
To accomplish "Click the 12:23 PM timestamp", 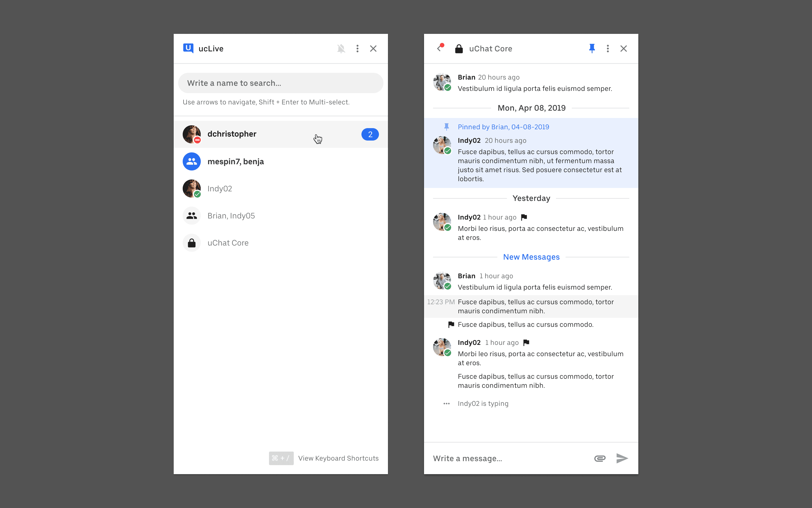I will (441, 302).
